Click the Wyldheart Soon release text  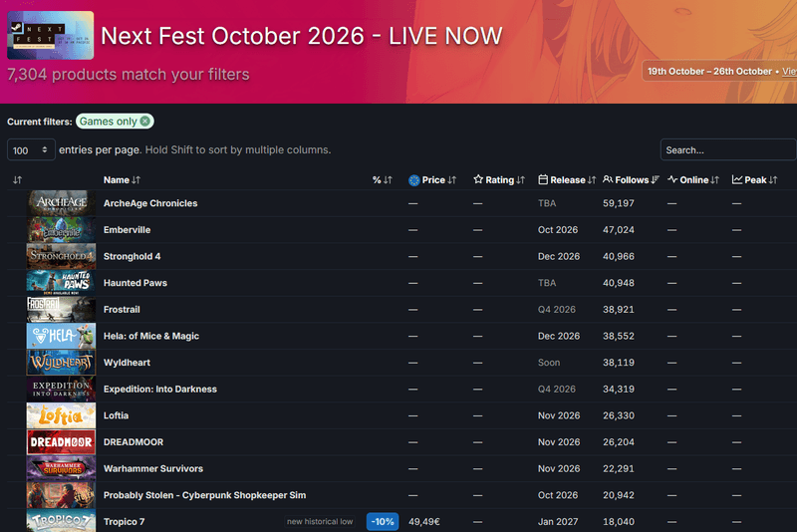click(549, 363)
